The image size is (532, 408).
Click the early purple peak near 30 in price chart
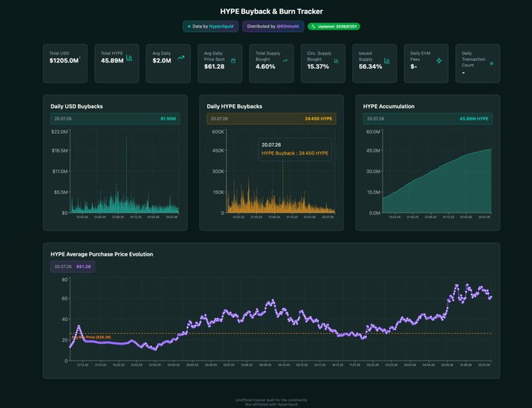pyautogui.click(x=79, y=327)
